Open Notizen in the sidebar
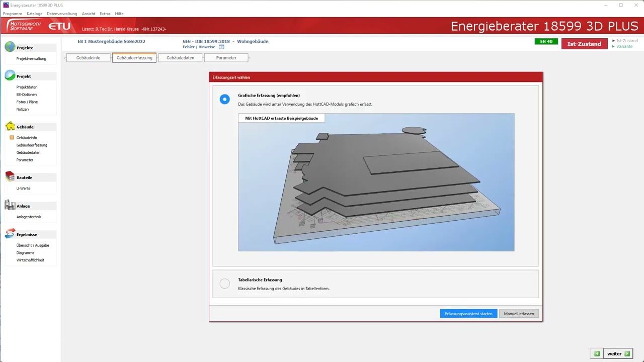Image resolution: width=644 pixels, height=362 pixels. (x=23, y=109)
